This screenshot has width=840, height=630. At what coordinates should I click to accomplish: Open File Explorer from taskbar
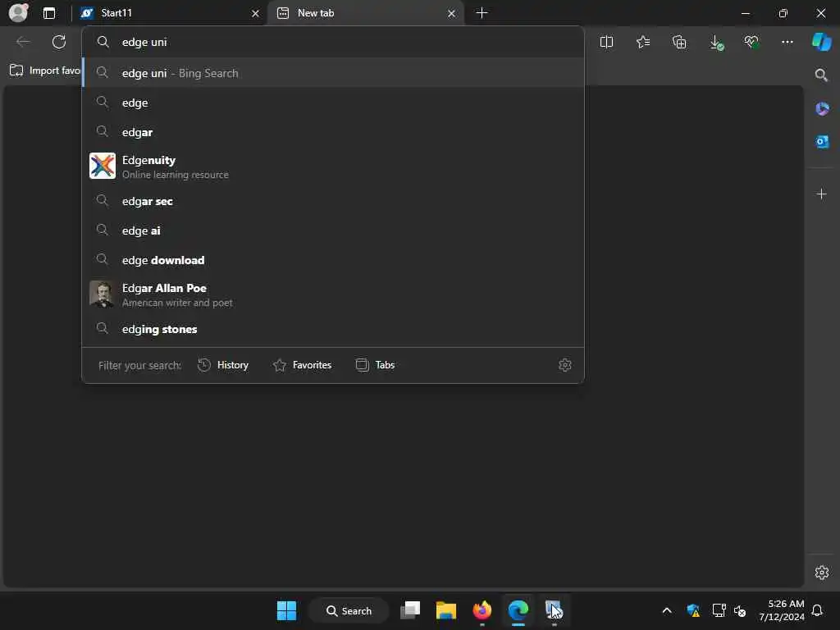tap(446, 610)
